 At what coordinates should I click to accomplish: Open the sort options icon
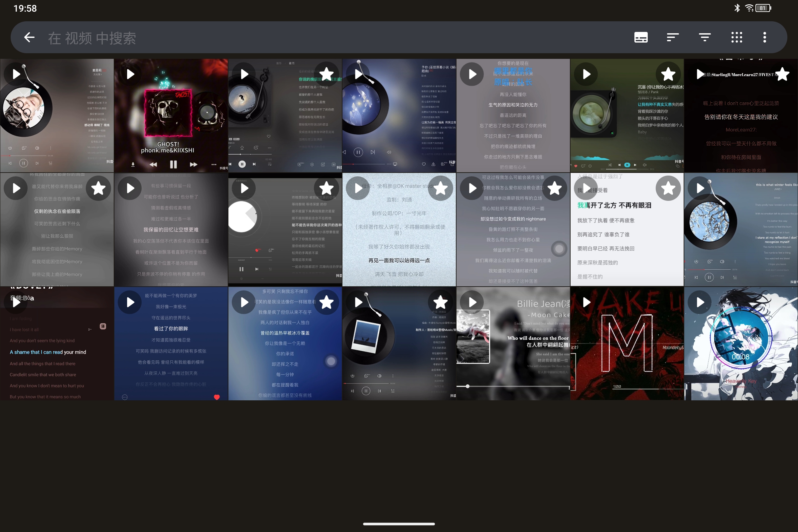tap(672, 37)
